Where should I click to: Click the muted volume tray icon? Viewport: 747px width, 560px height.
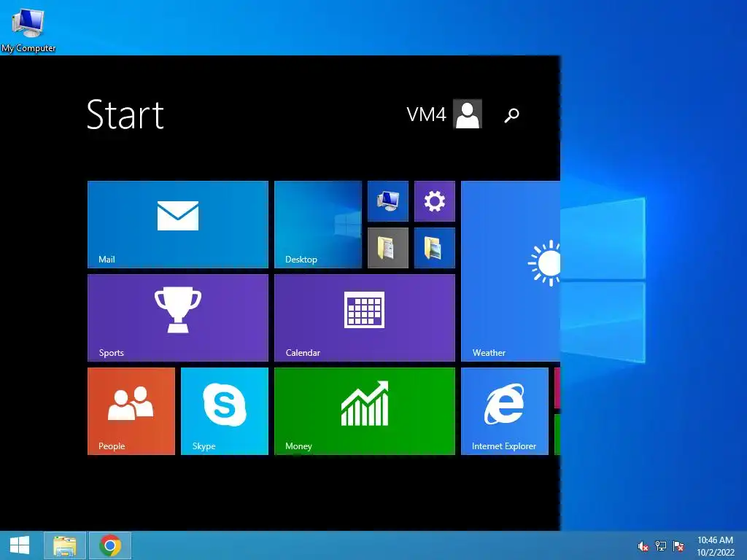click(643, 546)
